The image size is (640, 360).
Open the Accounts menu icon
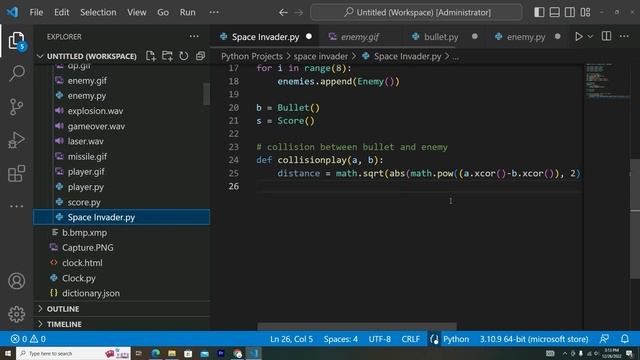[x=16, y=281]
